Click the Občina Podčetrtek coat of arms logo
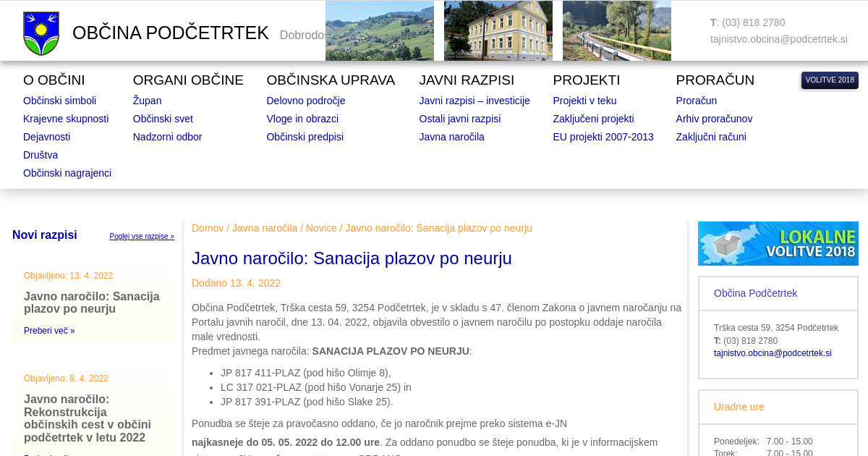Viewport: 868px width, 456px height. pyautogui.click(x=41, y=33)
